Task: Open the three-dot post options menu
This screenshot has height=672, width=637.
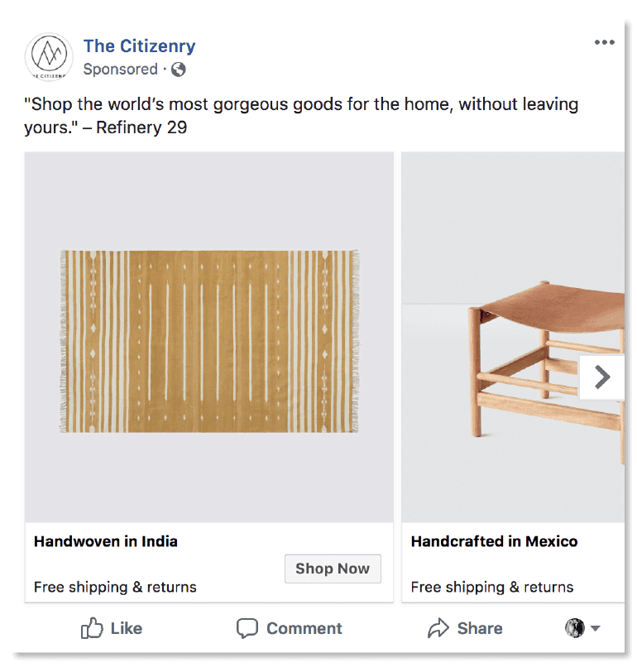Action: (605, 43)
